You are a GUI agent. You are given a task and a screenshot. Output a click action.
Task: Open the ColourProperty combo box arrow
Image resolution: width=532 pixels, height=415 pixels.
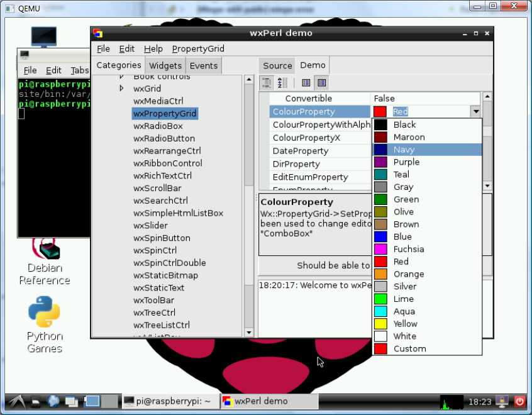coord(475,111)
